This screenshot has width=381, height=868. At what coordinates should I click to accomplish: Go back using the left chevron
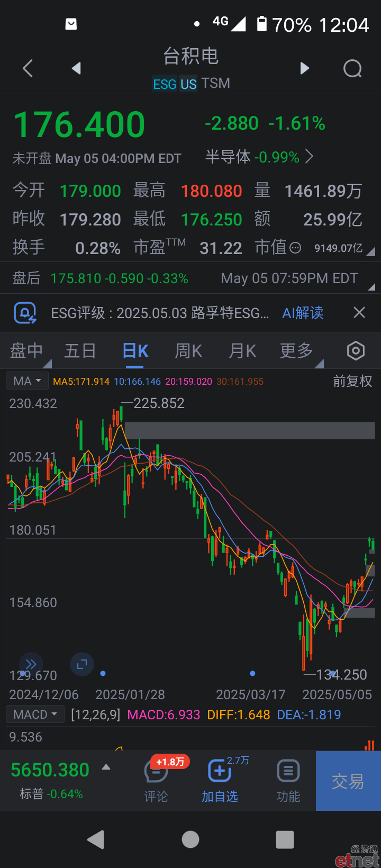(x=28, y=68)
